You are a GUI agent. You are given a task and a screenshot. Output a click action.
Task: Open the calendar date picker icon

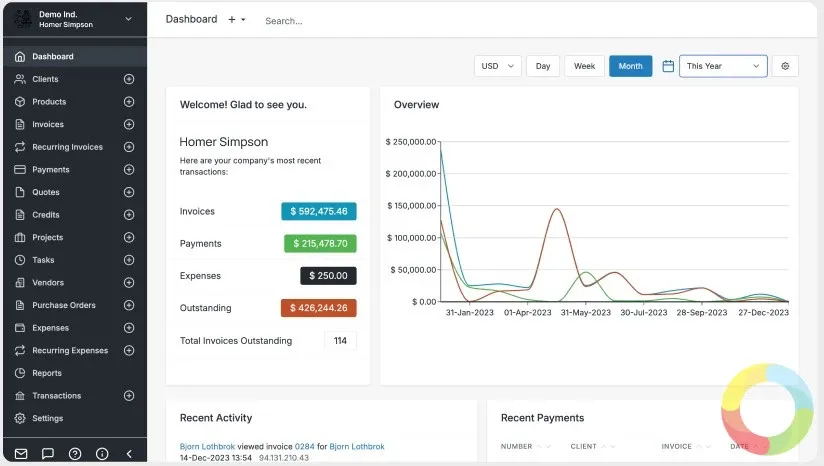pos(668,66)
